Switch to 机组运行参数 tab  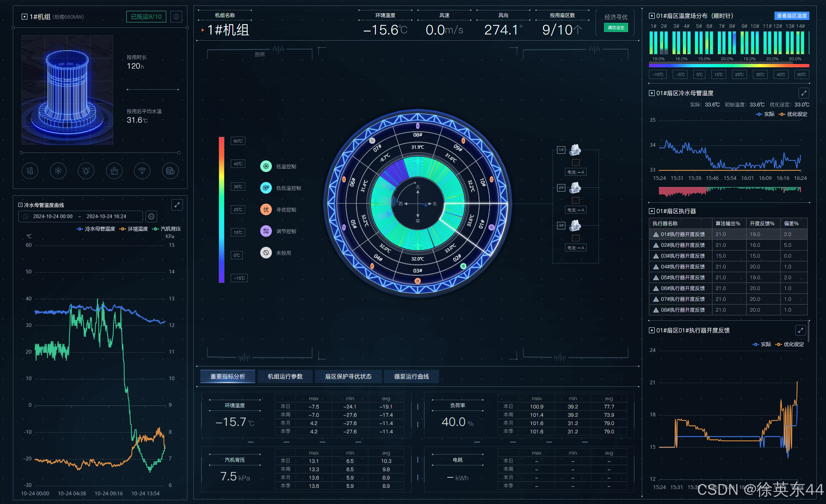(x=285, y=376)
